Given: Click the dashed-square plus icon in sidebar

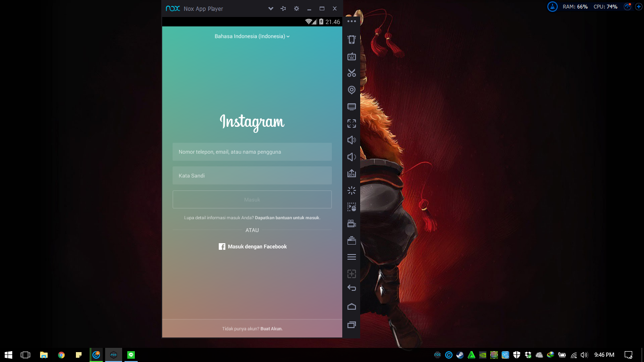Looking at the screenshot, I should click(351, 274).
